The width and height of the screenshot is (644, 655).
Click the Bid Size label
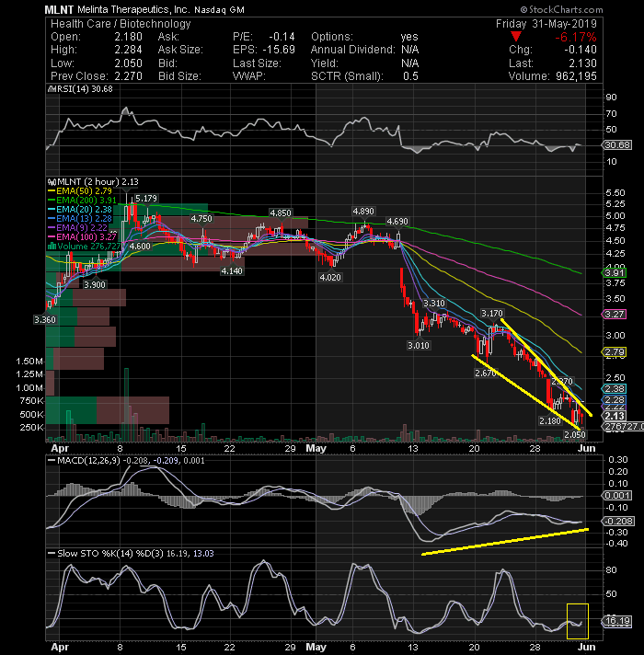click(179, 76)
